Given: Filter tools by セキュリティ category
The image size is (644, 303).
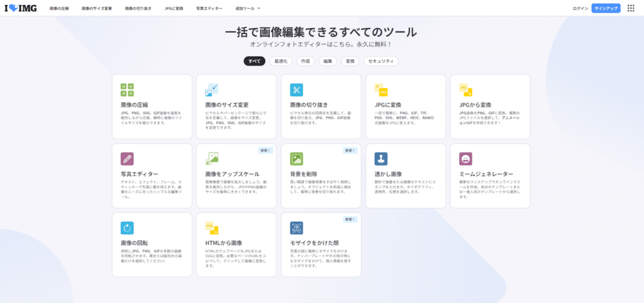Looking at the screenshot, I should click(380, 61).
